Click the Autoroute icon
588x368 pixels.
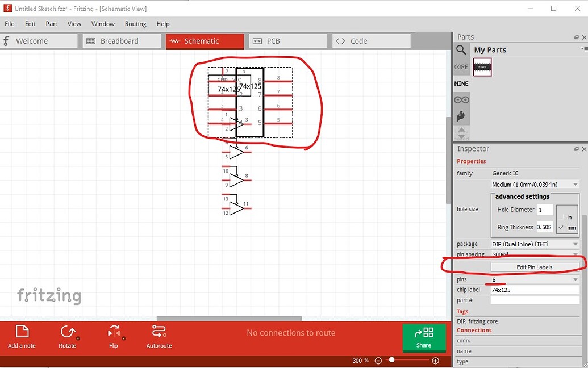tap(159, 332)
